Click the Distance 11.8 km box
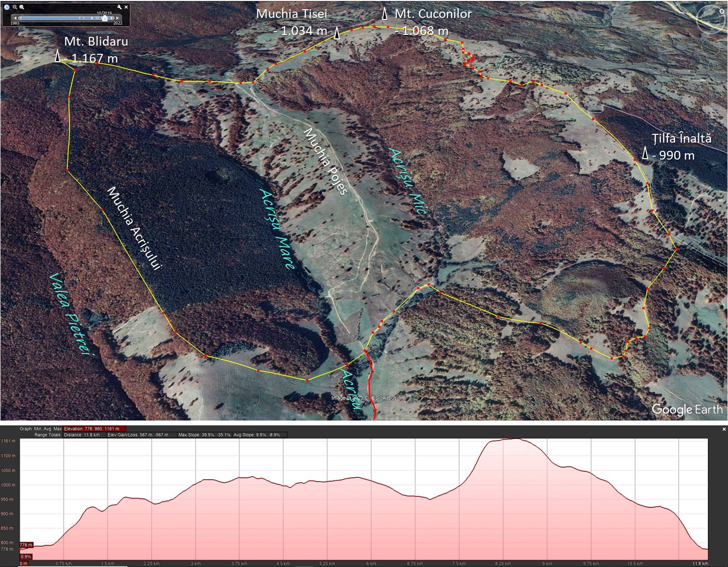Viewport: 728px width, 567px height. pos(81,435)
